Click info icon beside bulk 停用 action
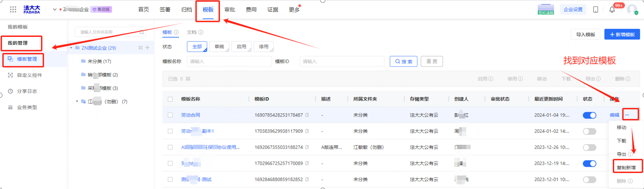The image size is (644, 189). tap(520, 79)
